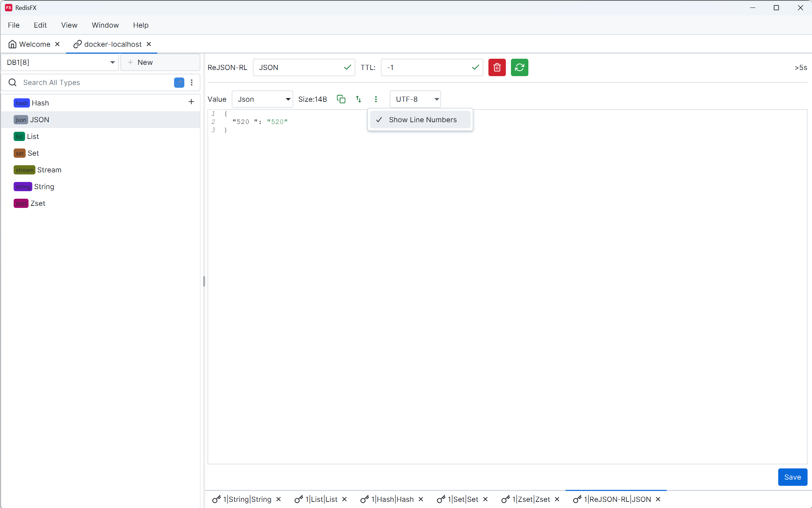
Task: Toggle the blue pattern match button in search
Action: pyautogui.click(x=179, y=82)
